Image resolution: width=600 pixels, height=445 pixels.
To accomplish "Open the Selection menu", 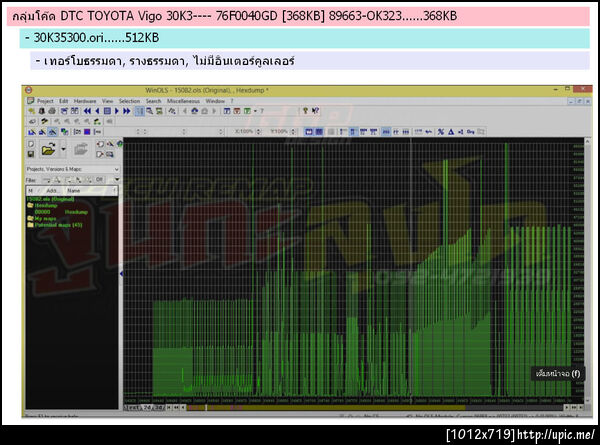I will 129,101.
